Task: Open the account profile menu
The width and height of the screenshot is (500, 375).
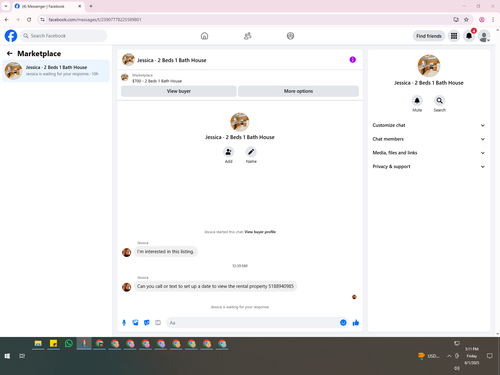Action: tap(484, 36)
